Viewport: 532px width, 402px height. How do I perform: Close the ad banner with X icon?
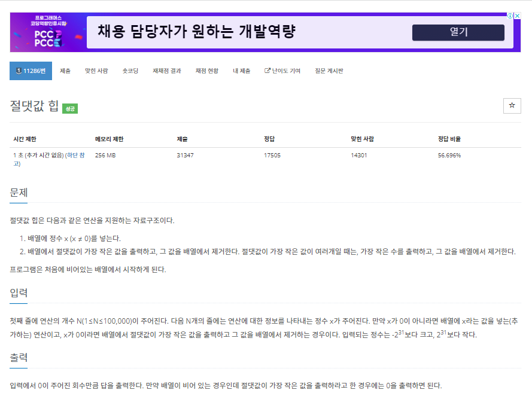518,16
